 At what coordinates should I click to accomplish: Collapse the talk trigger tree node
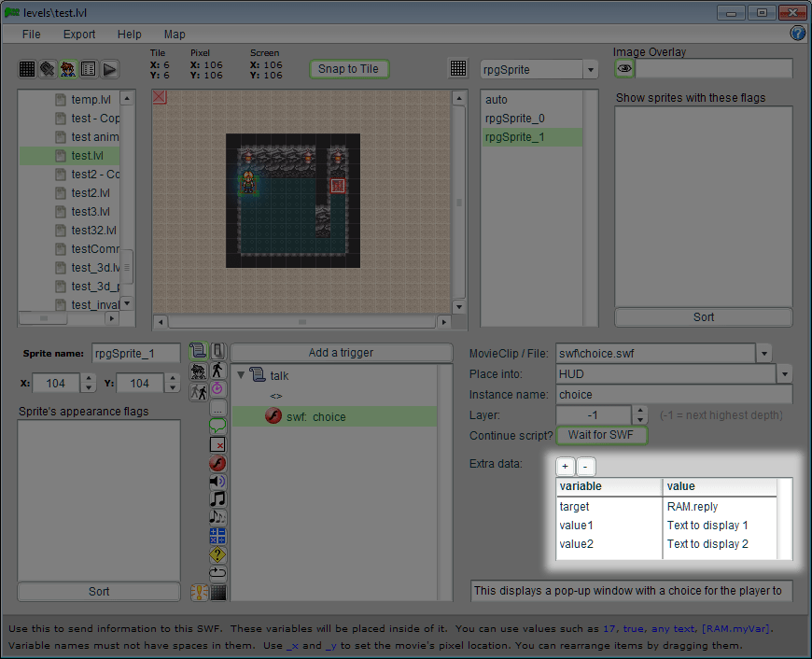tap(242, 375)
